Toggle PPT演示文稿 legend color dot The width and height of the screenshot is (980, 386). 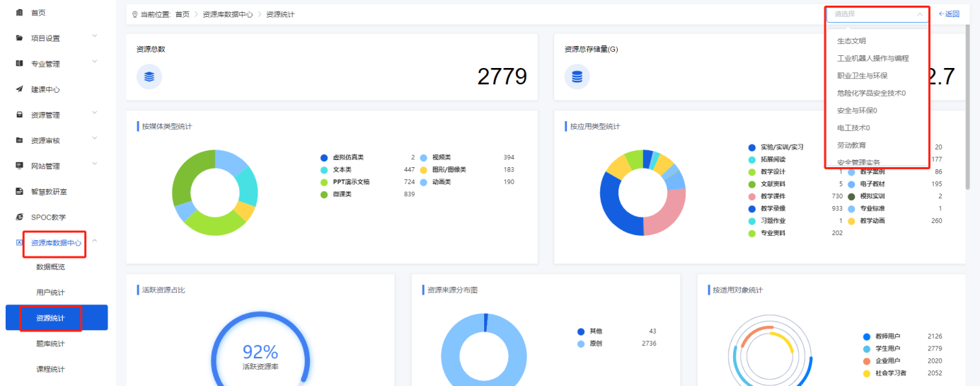pos(324,182)
